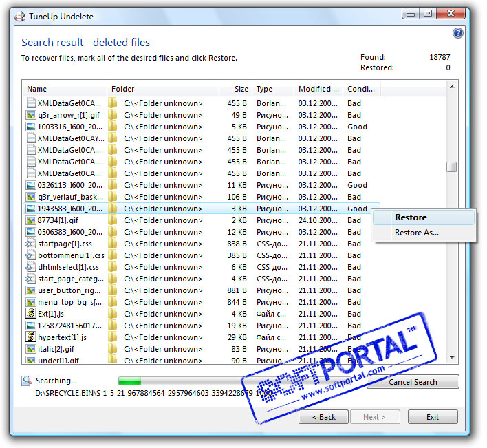The width and height of the screenshot is (487, 448).
Task: Click the gear icon of dhtmlselect[1].css
Action: (30, 267)
